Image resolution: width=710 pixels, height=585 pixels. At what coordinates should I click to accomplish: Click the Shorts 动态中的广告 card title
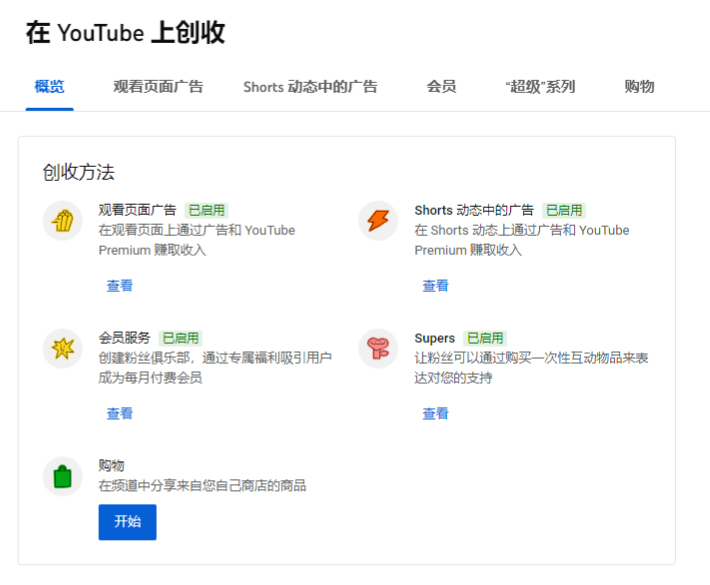(474, 210)
